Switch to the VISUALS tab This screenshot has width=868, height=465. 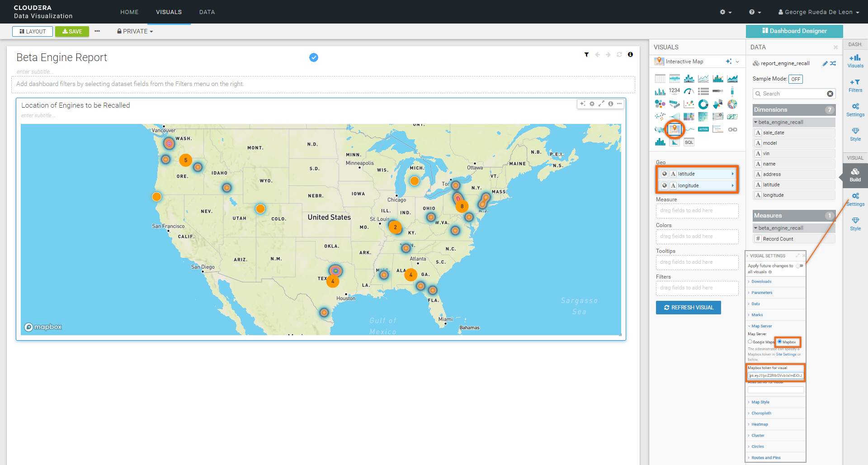pyautogui.click(x=169, y=12)
